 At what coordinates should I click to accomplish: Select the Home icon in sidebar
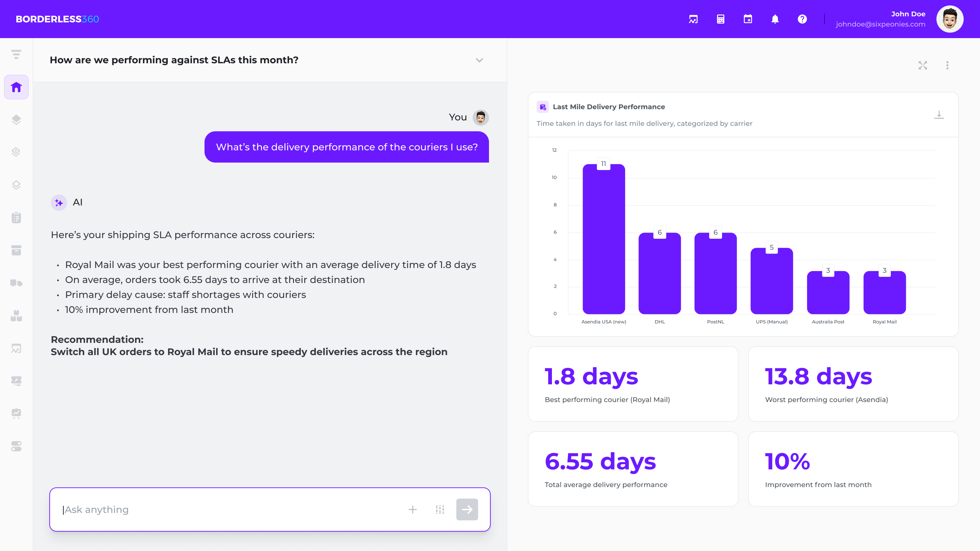(x=16, y=87)
